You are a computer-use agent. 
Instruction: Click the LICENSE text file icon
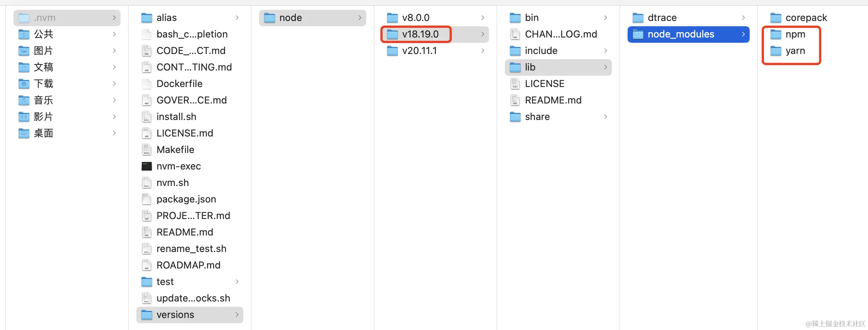tap(515, 84)
